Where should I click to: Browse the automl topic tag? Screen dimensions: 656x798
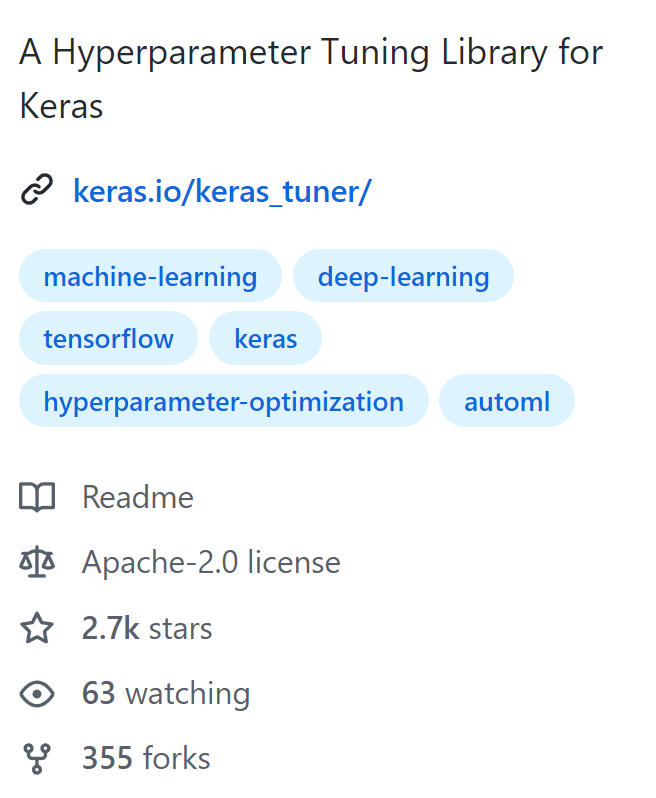[507, 401]
